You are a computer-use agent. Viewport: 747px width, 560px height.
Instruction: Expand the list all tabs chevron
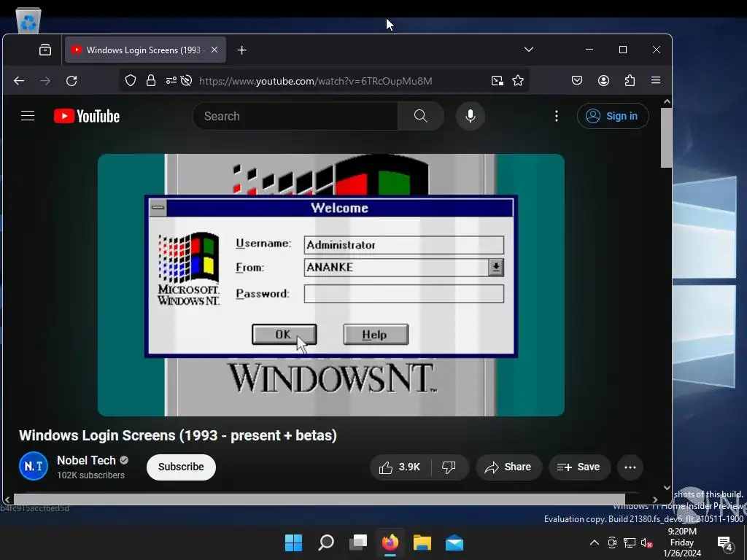tap(529, 50)
